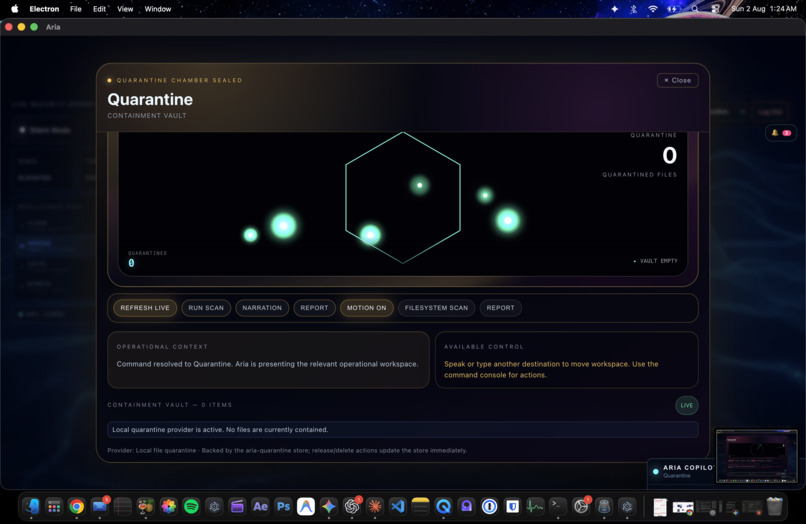Screen dimensions: 806x524
Task: Open the Photos app in dock
Action: (169, 507)
